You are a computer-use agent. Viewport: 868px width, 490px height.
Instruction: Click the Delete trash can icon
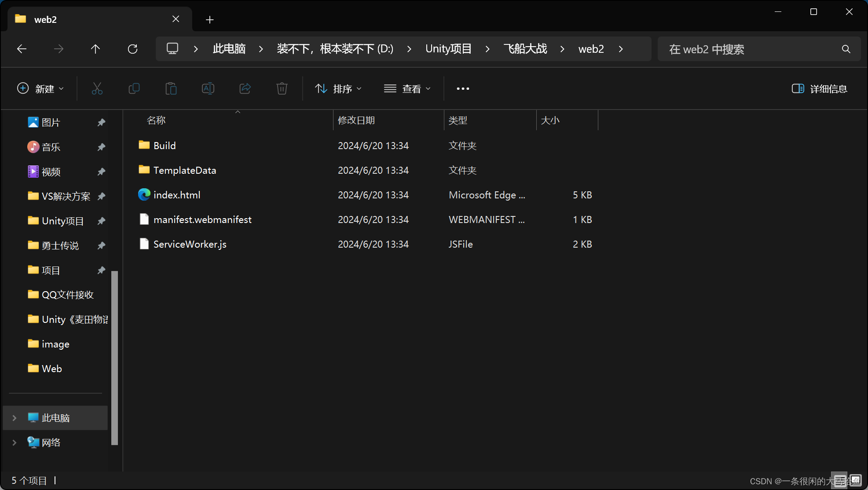point(282,89)
